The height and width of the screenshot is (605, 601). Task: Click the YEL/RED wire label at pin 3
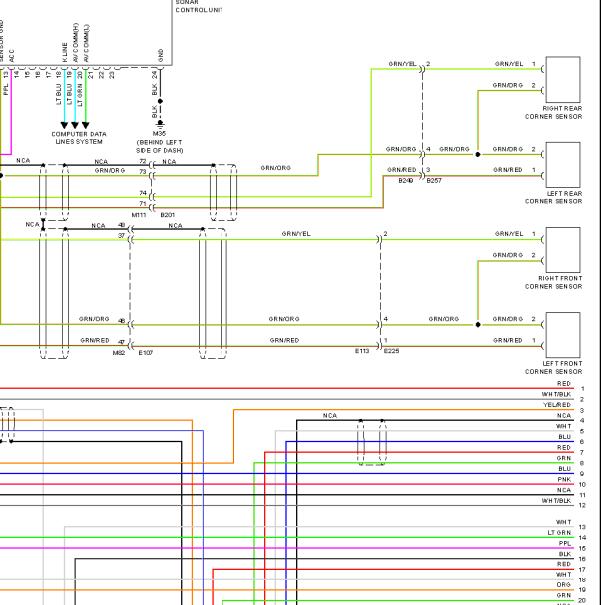[x=557, y=405]
